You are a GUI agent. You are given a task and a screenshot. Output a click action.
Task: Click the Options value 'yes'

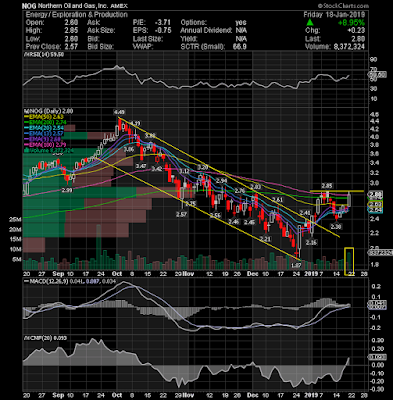click(241, 23)
